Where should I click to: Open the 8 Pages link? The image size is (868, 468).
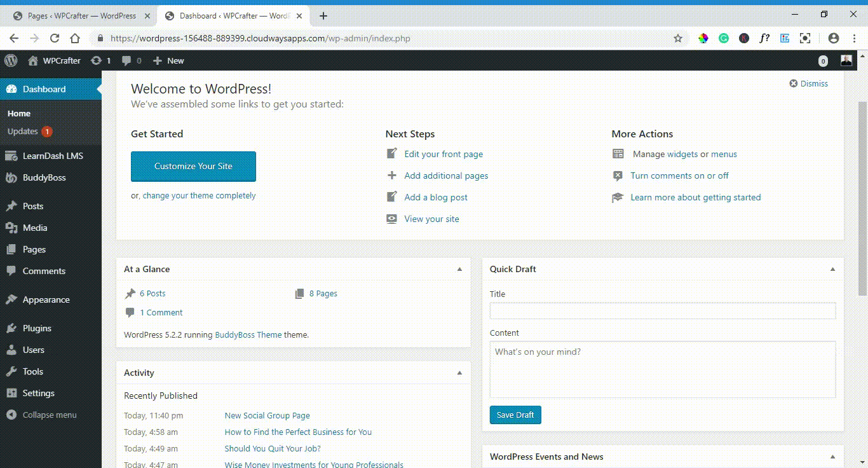[323, 293]
